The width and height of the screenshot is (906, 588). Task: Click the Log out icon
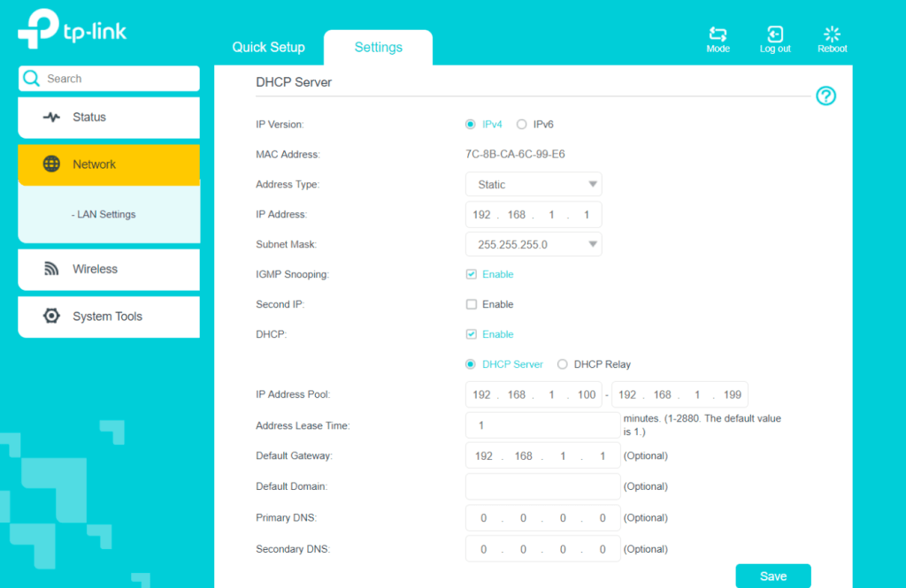[x=775, y=34]
